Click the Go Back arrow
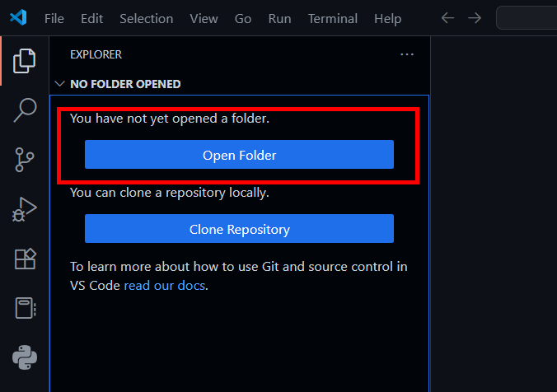This screenshot has height=392, width=557. (447, 18)
